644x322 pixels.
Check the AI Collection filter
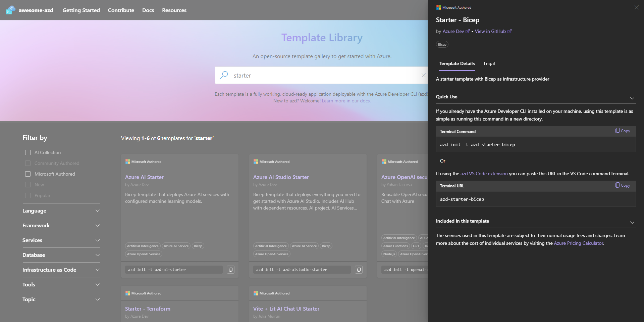pyautogui.click(x=28, y=152)
